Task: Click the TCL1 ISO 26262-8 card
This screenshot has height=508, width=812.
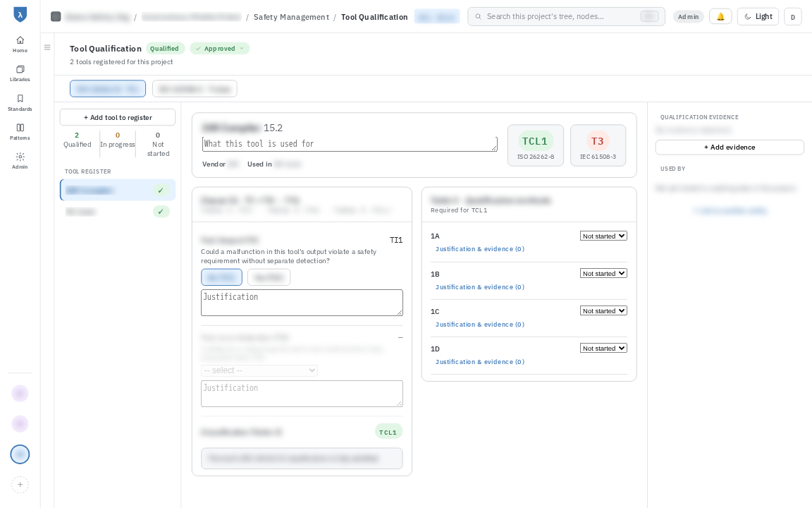Action: pyautogui.click(x=536, y=145)
